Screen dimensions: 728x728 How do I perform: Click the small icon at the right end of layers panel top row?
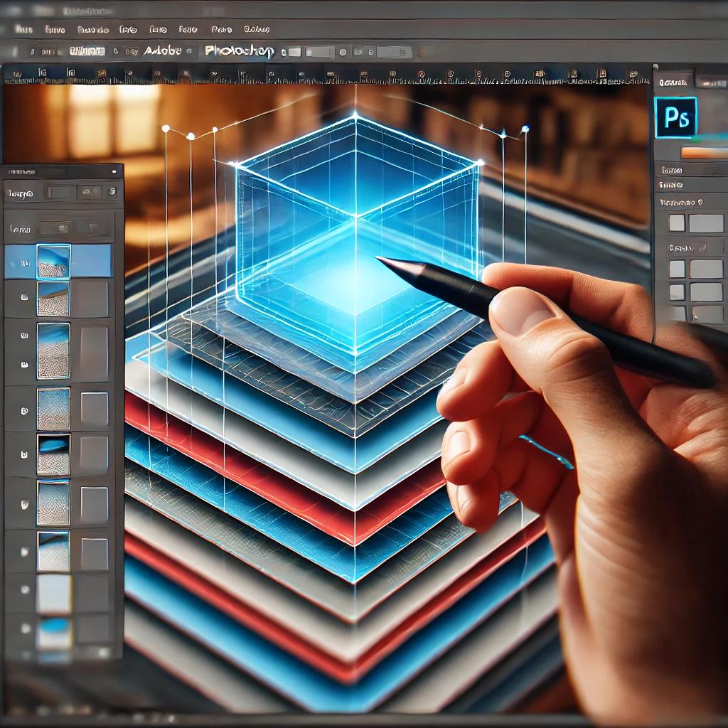point(112,191)
